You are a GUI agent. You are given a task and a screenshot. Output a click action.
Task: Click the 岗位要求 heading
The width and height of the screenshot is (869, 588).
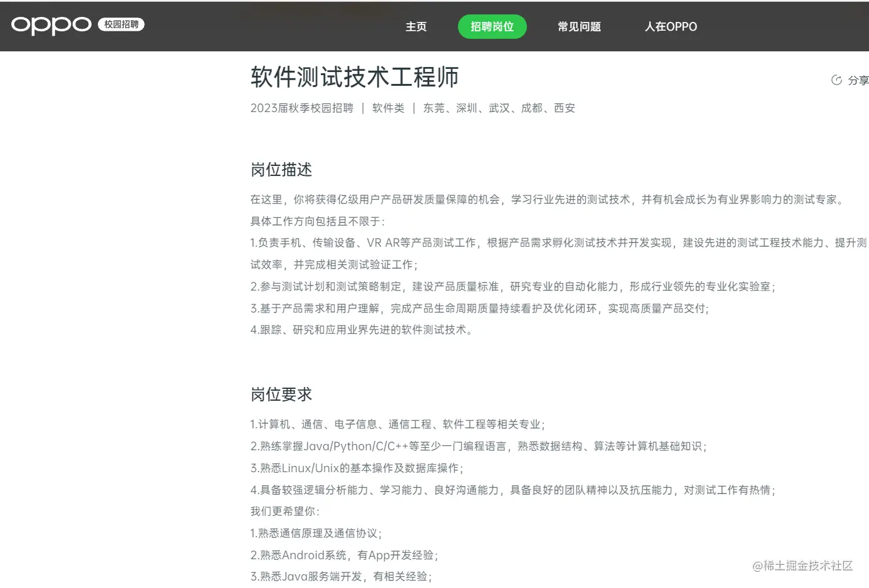point(281,395)
